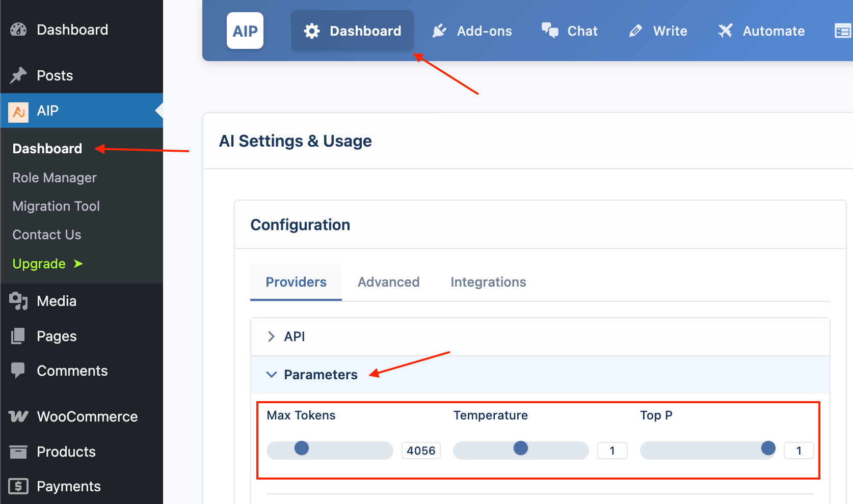Click the Temperature slider
853x504 pixels.
click(521, 450)
